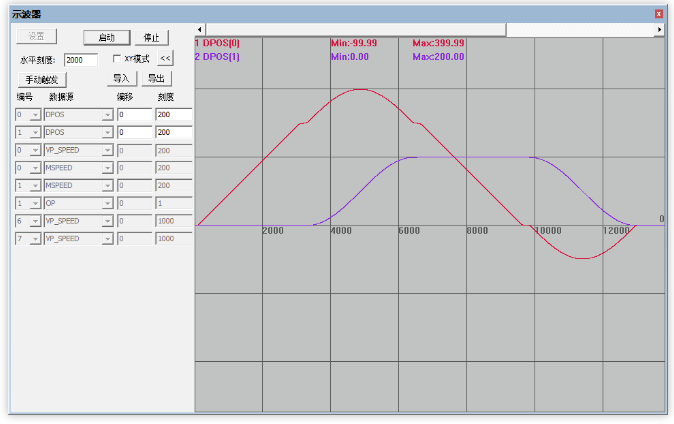Click the scrollbar left arrow above the chart
This screenshot has height=424, width=674.
tap(200, 30)
